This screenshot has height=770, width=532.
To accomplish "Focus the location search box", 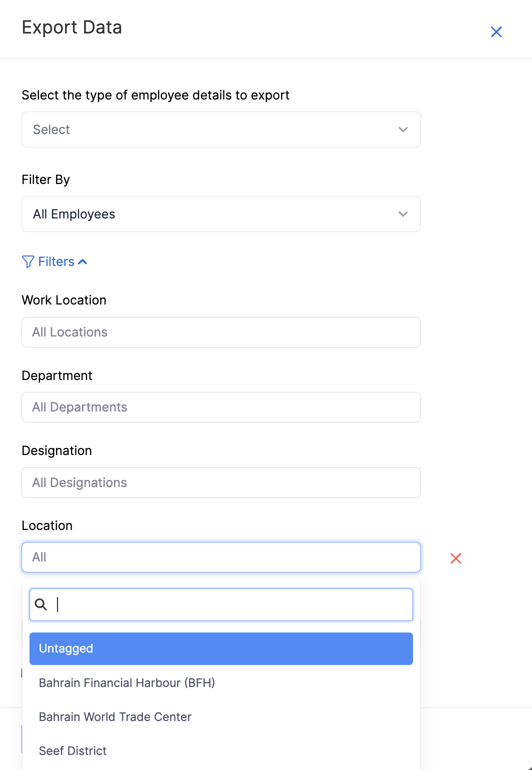I will click(x=230, y=604).
